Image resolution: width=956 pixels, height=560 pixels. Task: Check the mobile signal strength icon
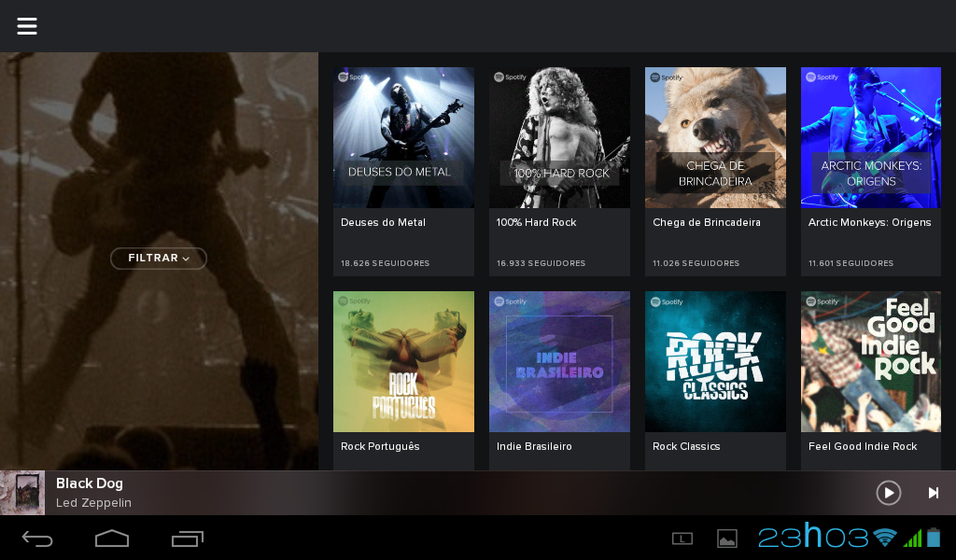point(913,538)
